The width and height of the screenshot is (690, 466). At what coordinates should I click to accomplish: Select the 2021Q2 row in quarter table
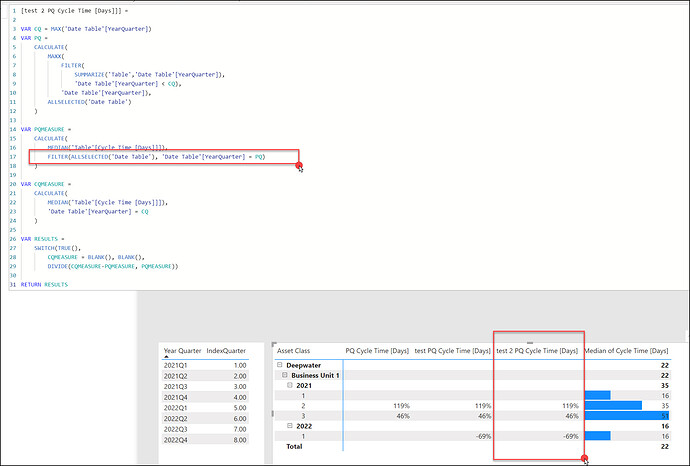(x=205, y=376)
